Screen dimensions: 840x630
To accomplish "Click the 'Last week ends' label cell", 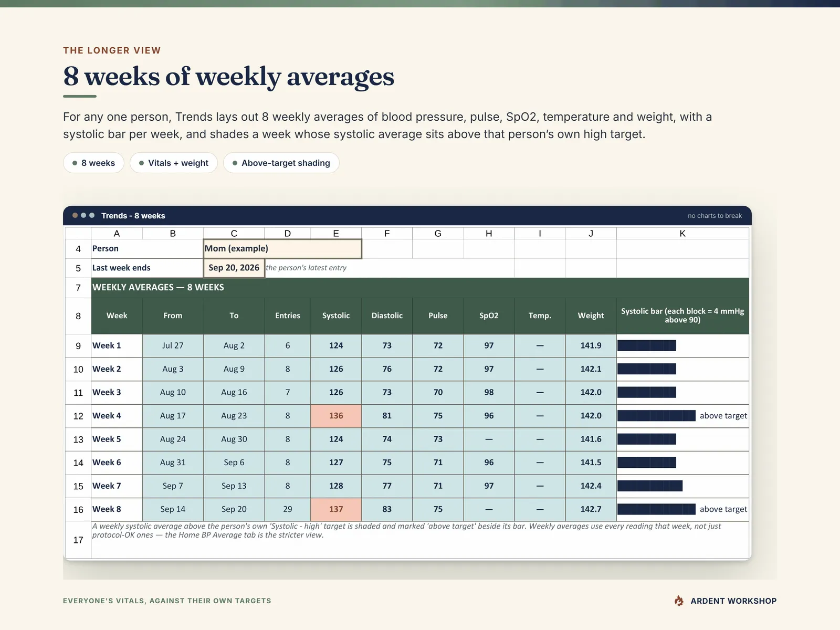I will point(147,268).
